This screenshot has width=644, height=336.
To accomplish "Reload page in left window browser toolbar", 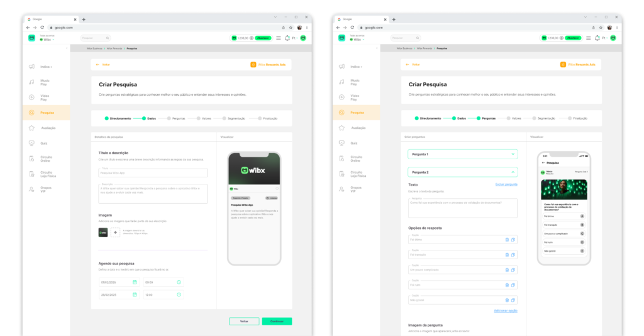I will [x=42, y=28].
